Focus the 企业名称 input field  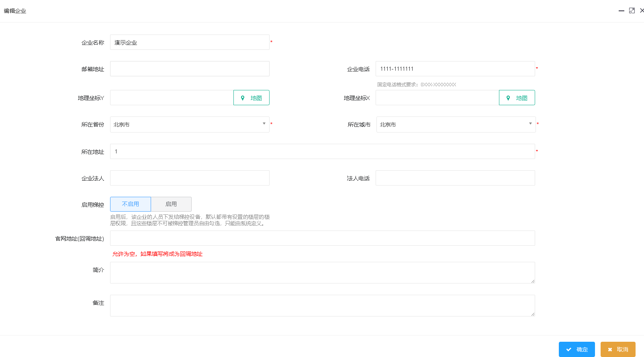(190, 42)
